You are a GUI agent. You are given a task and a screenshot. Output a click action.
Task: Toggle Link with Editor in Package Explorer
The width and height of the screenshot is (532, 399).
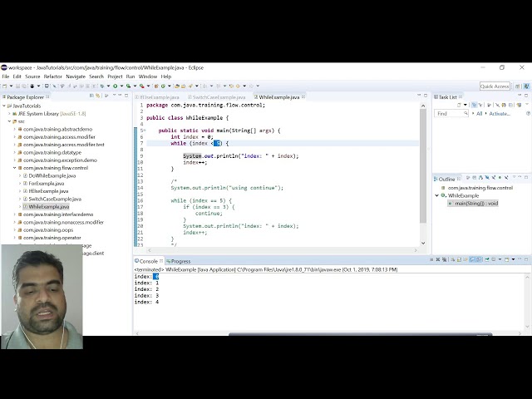pyautogui.click(x=98, y=96)
